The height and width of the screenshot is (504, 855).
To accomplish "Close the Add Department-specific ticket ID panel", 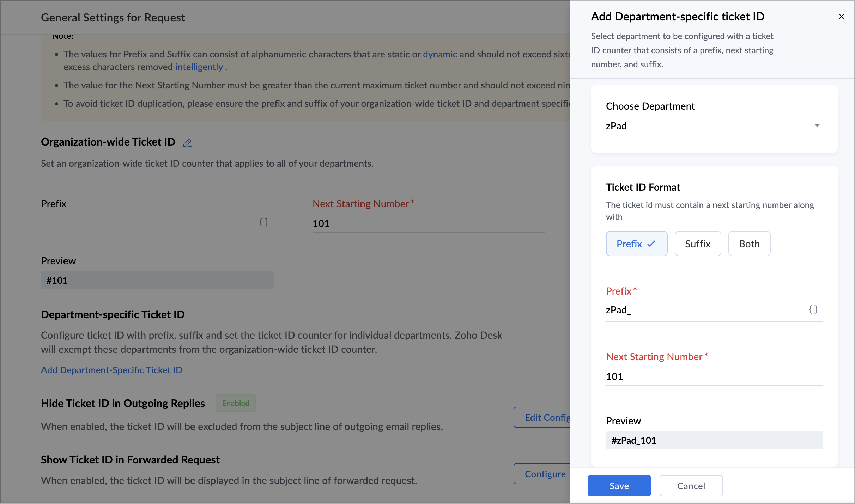I will (841, 17).
